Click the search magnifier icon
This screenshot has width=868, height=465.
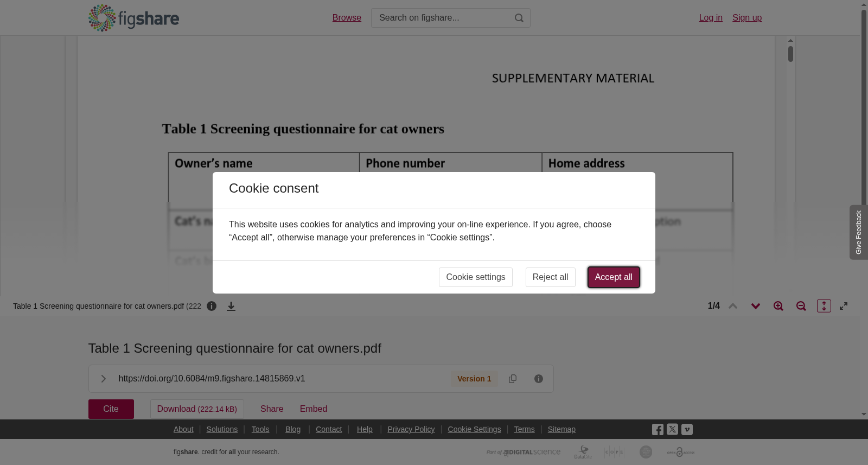pos(519,18)
